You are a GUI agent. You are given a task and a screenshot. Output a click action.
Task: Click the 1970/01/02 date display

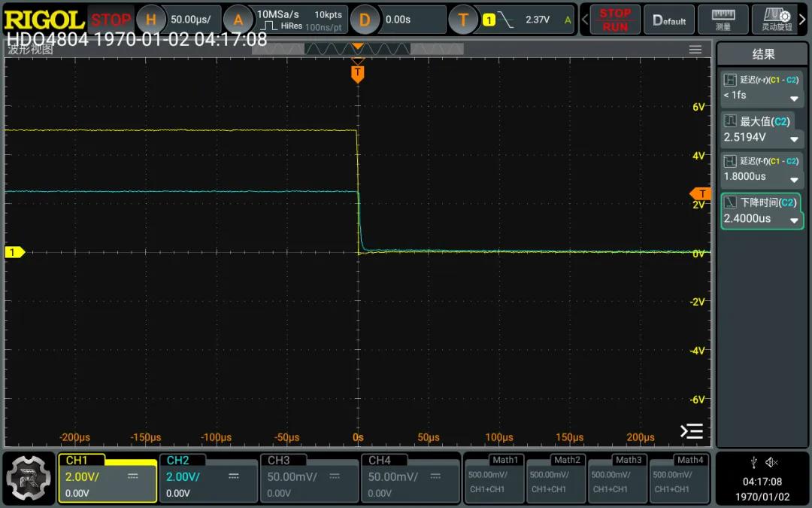pos(762,497)
